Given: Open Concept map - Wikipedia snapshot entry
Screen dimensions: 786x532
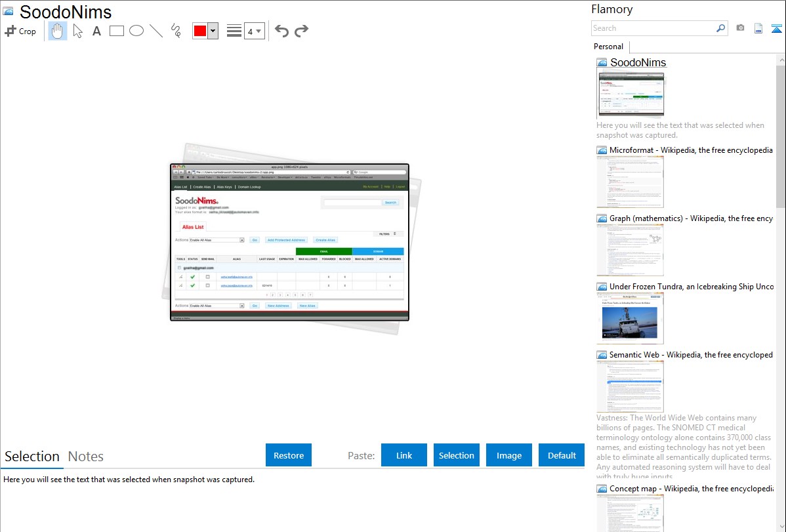Looking at the screenshot, I should pyautogui.click(x=691, y=488).
